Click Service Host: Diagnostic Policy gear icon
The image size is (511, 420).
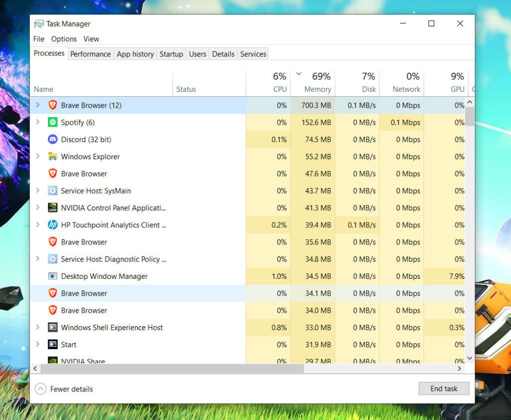click(x=52, y=259)
